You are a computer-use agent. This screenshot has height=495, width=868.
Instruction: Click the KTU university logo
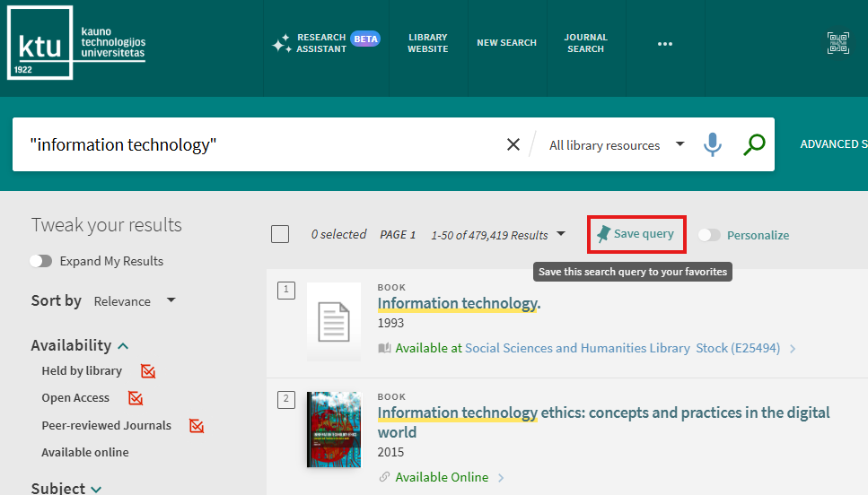(x=76, y=43)
